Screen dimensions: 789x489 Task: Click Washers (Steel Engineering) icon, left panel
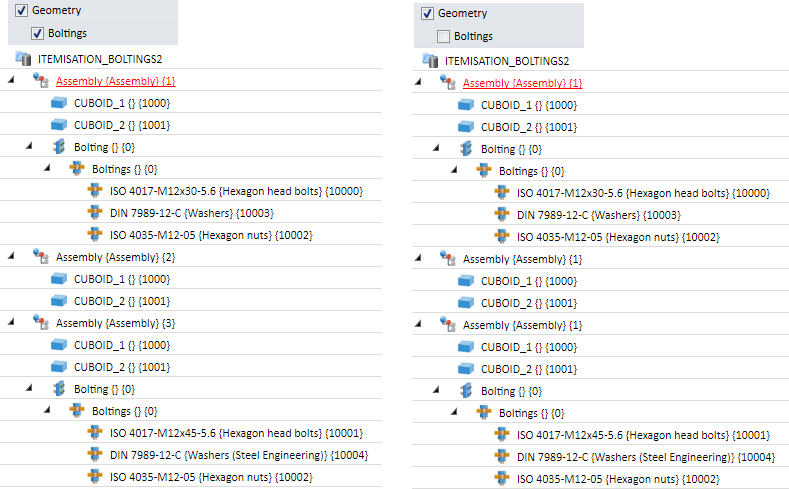click(x=95, y=455)
